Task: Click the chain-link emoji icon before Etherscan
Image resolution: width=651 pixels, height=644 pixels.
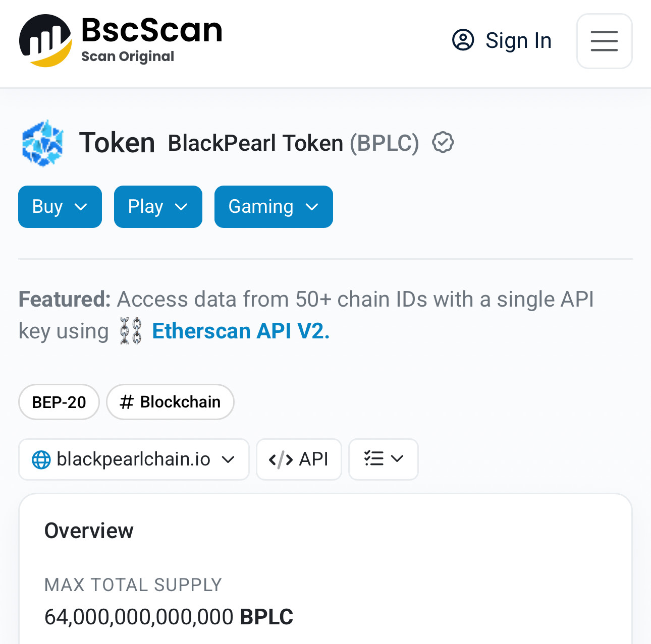Action: coord(131,331)
